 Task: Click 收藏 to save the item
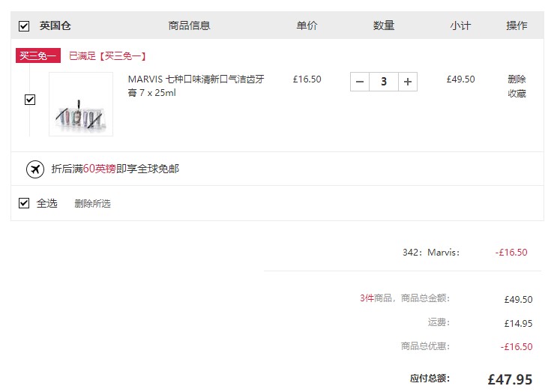(x=517, y=94)
